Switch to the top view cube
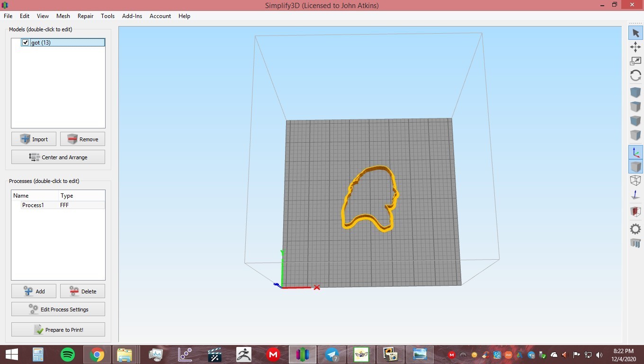Image resolution: width=644 pixels, height=364 pixels. (x=635, y=107)
